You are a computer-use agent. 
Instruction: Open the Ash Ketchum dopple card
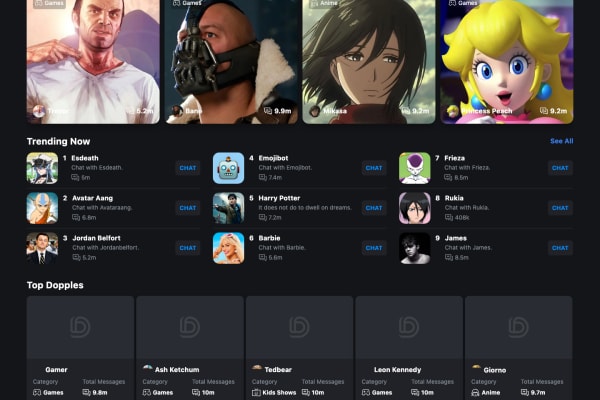click(190, 348)
